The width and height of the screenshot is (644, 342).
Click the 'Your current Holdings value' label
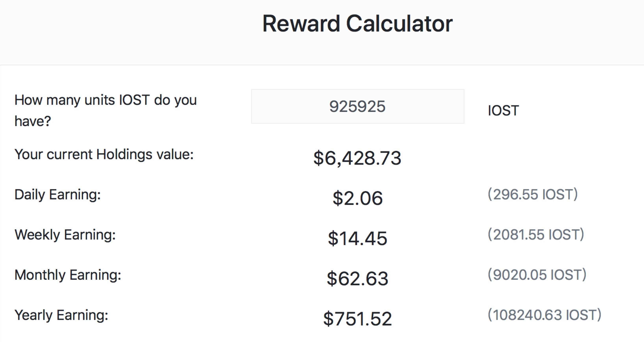tap(104, 154)
